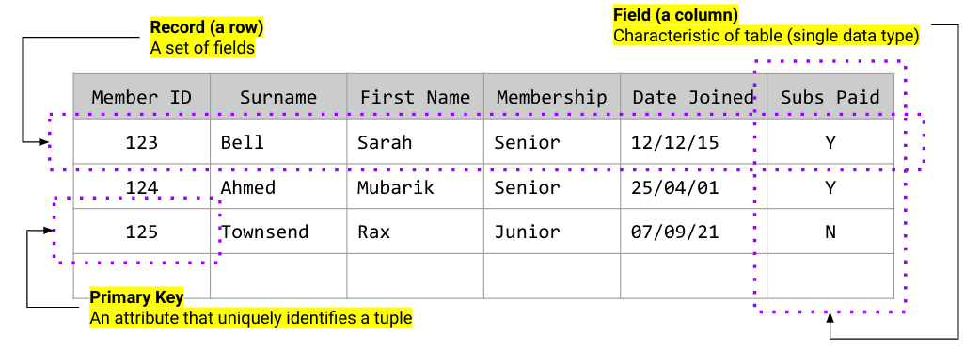The width and height of the screenshot is (980, 352).
Task: Click the Member ID column header
Action: [x=142, y=97]
